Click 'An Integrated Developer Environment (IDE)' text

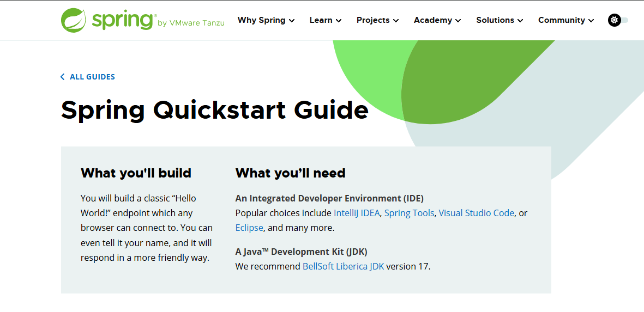[x=329, y=198]
